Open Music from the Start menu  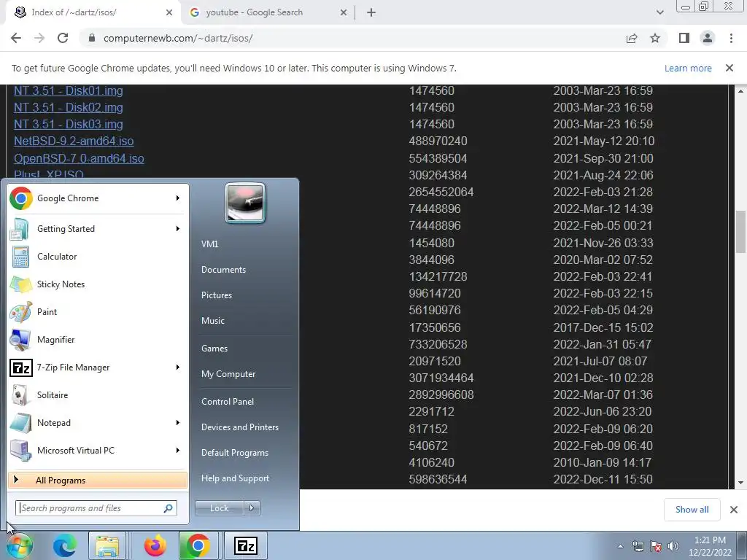point(213,321)
